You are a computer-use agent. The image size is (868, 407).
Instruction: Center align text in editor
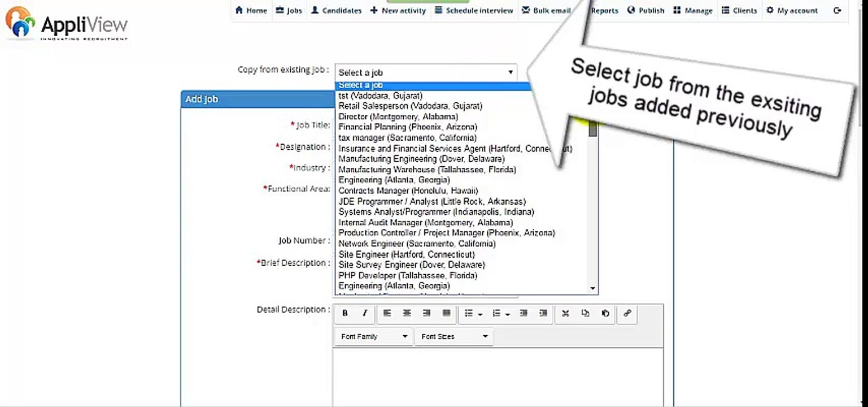click(x=407, y=313)
